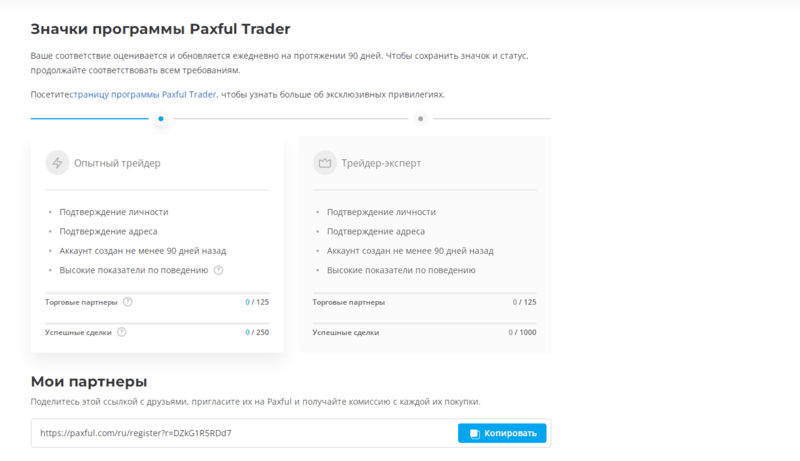Click the copy icon inside Копировать button
The image size is (800, 461).
tap(474, 433)
